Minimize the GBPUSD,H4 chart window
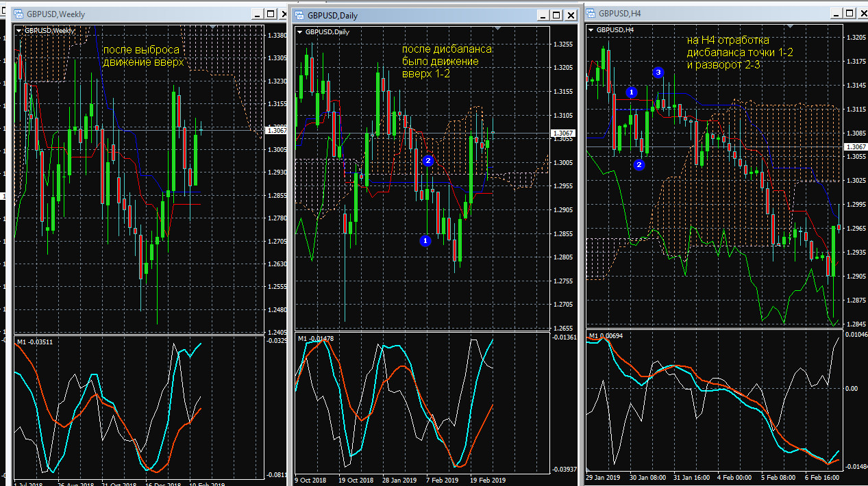 [x=836, y=13]
